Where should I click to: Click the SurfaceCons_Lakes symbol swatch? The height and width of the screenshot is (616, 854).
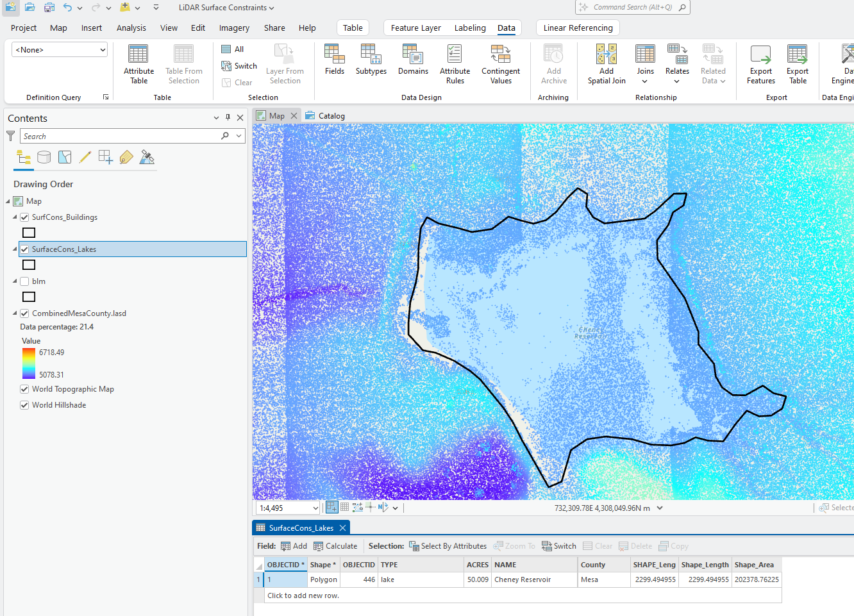tap(29, 265)
